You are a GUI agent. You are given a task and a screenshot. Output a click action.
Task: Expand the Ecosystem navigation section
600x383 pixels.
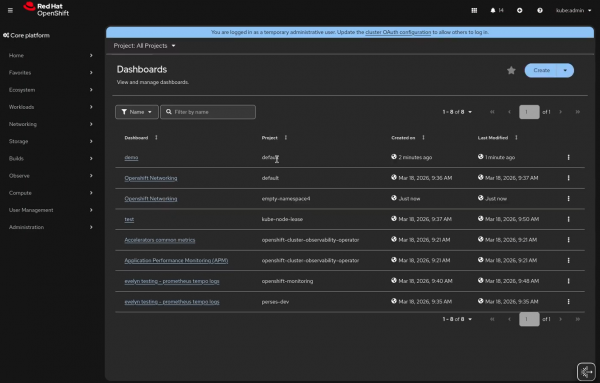click(x=51, y=90)
